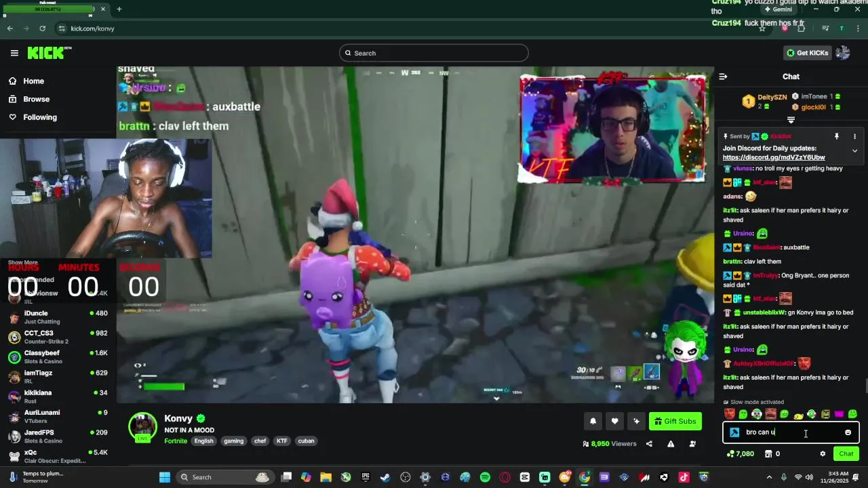Share the stream via share icon
This screenshot has height=488, width=868.
(x=649, y=444)
